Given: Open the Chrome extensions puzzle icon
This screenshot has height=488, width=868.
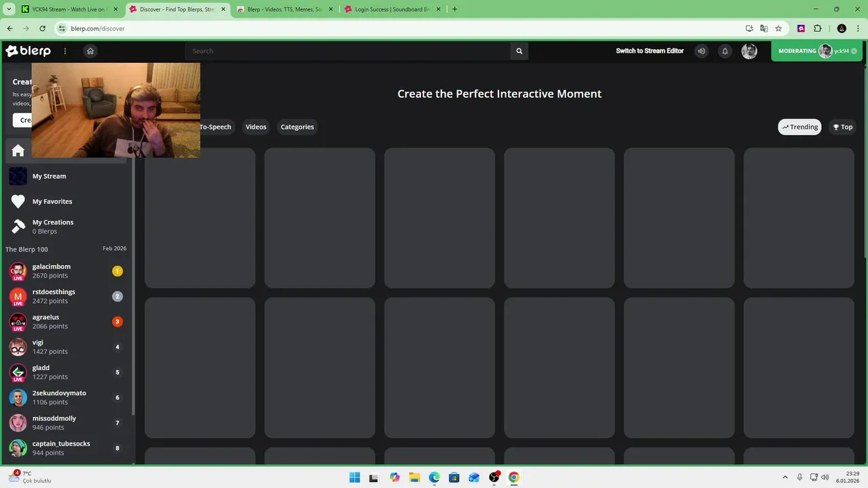Looking at the screenshot, I should (x=817, y=28).
